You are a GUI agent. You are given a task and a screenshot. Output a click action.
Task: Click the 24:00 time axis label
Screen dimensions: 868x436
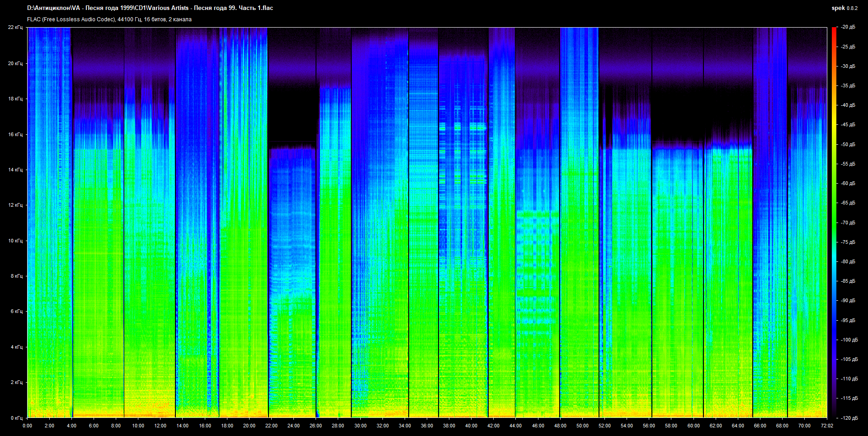pyautogui.click(x=293, y=426)
